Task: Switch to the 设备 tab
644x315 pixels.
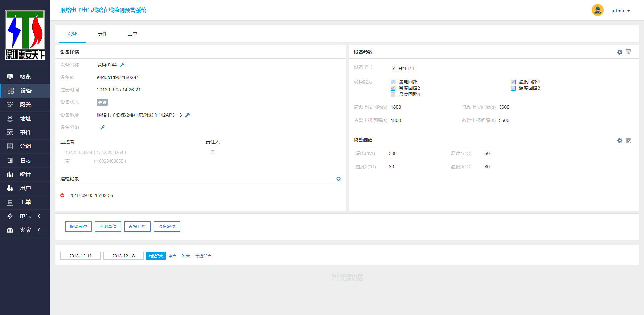Action: pos(72,34)
